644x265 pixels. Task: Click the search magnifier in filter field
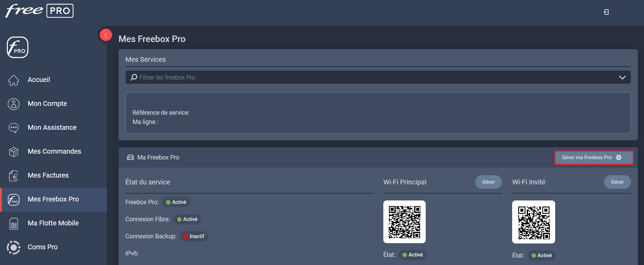click(x=134, y=78)
